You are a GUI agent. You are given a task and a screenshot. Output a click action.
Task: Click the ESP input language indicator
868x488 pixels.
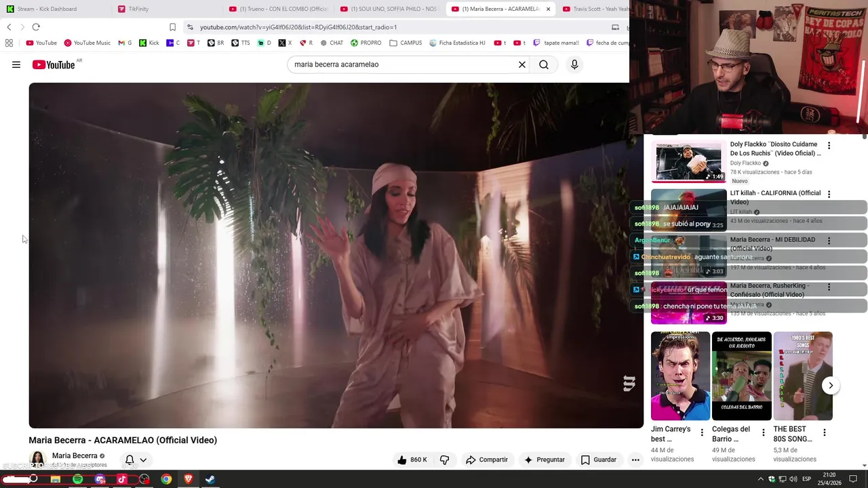tap(806, 479)
